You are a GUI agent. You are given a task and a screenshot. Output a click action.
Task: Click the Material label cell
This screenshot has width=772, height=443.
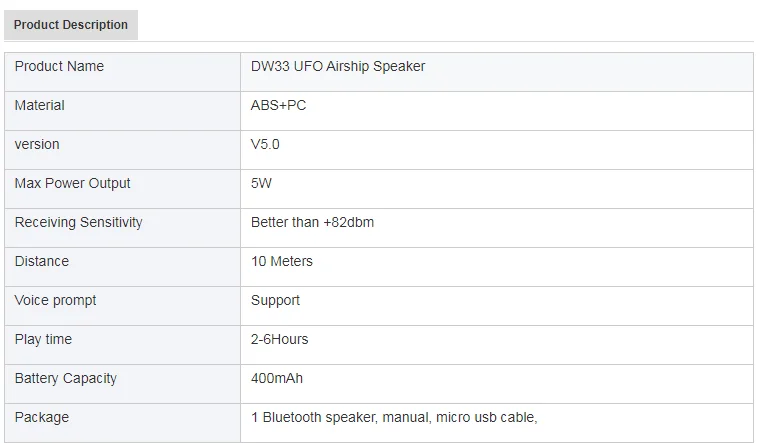click(40, 106)
